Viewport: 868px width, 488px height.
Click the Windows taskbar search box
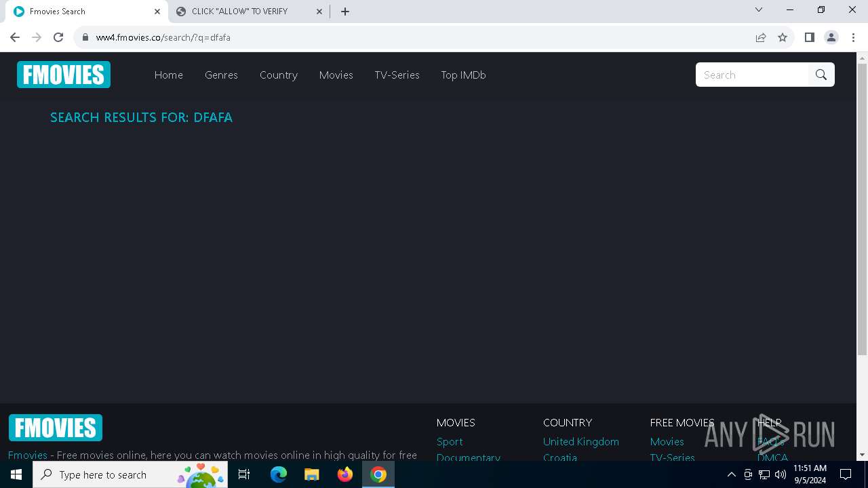click(x=130, y=474)
